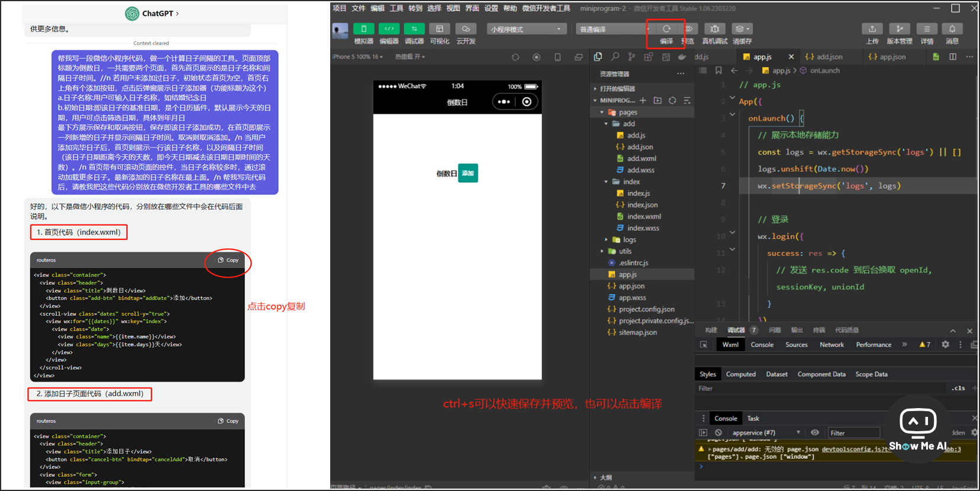Click the clear console icon
The width and height of the screenshot is (980, 491).
click(718, 432)
